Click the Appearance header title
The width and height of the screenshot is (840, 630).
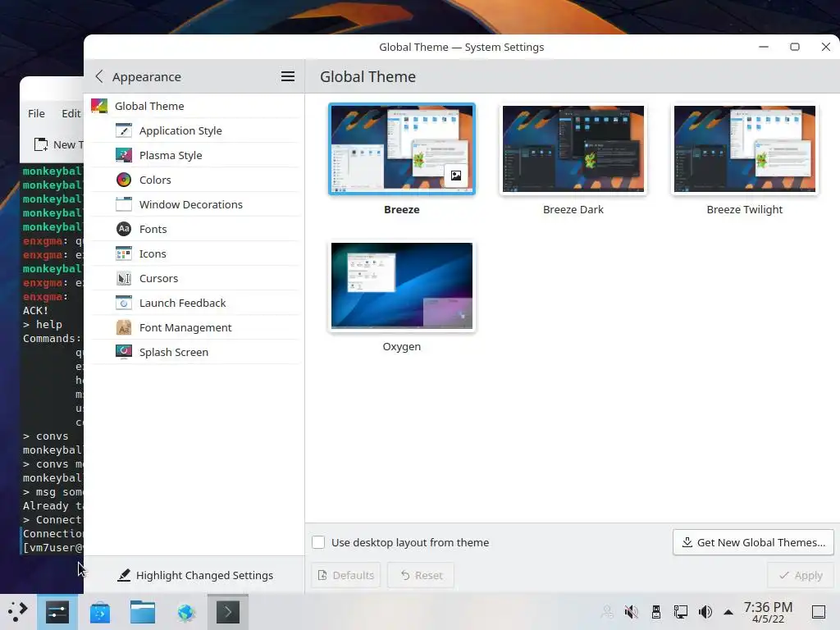[x=147, y=77]
